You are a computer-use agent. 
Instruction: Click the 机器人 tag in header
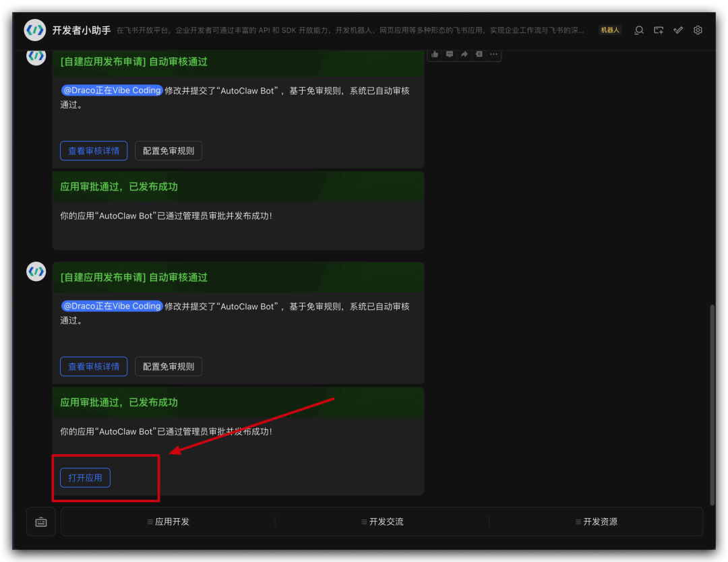[x=609, y=30]
